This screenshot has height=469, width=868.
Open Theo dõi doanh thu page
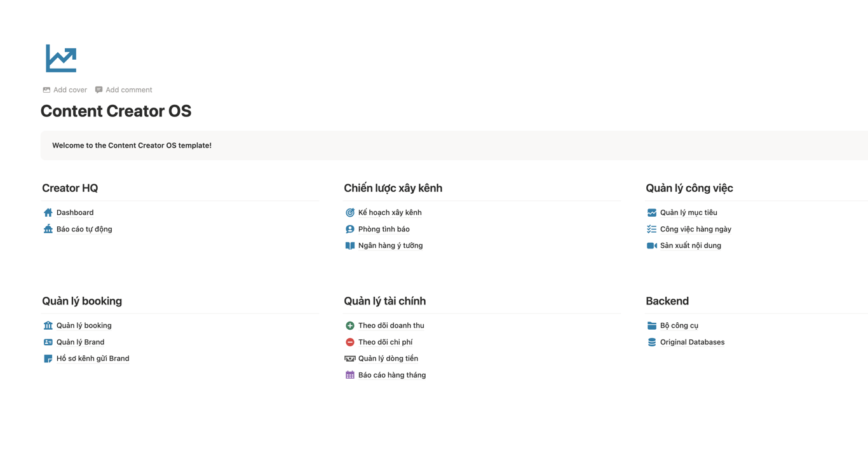click(x=391, y=325)
